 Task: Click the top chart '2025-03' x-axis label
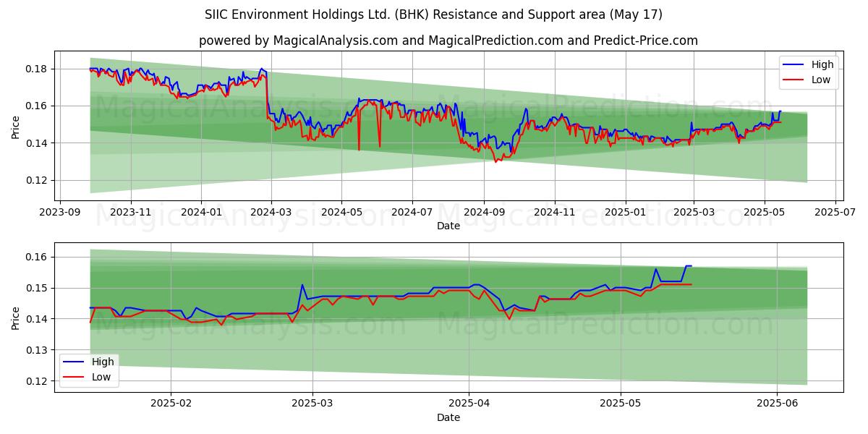coord(693,212)
